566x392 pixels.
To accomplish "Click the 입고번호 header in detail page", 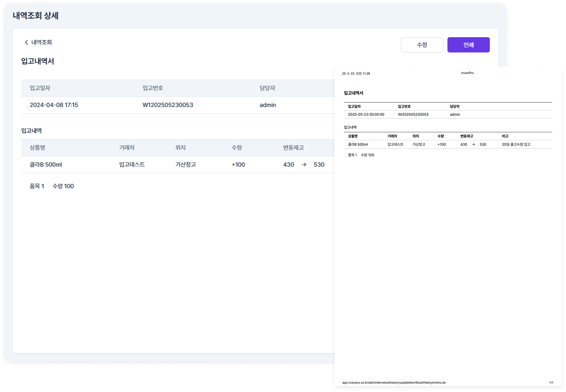I will point(153,88).
